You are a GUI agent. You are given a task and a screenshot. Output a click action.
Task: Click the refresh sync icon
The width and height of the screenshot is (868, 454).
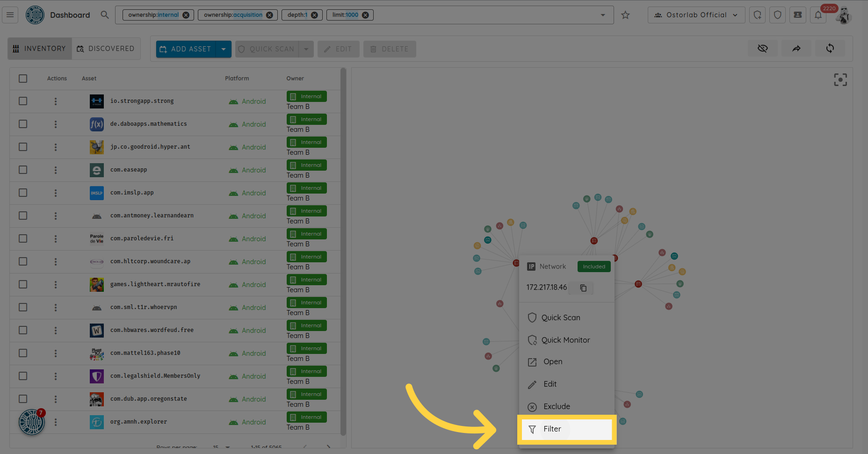[x=830, y=48]
